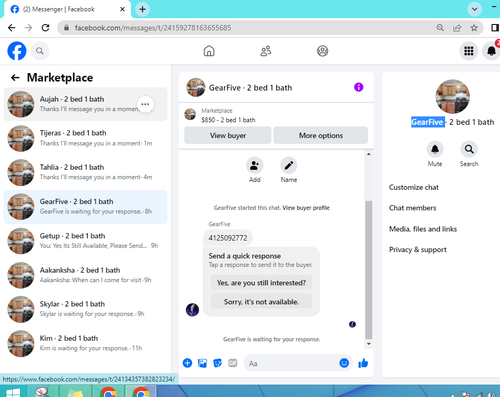Screen dimensions: 500x397
Task: Toggle the browser side panel icon
Action: pos(495,28)
